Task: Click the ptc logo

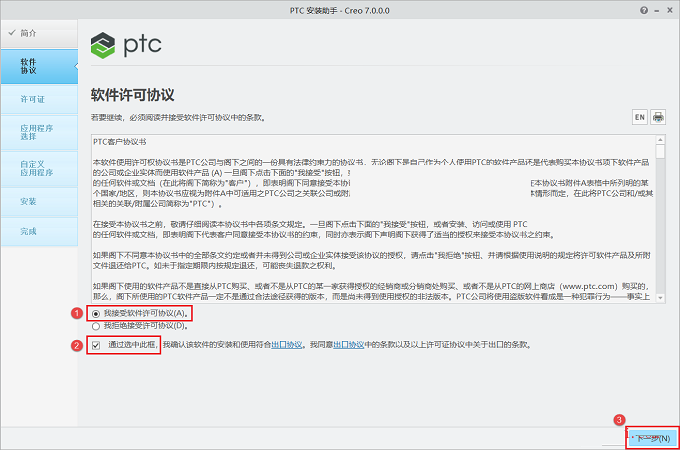Action: tap(126, 45)
